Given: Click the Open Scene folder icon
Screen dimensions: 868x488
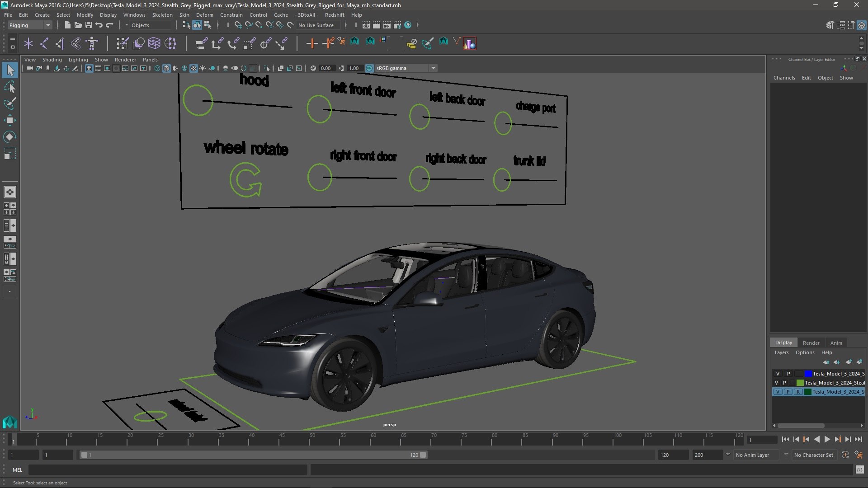Looking at the screenshot, I should click(78, 25).
